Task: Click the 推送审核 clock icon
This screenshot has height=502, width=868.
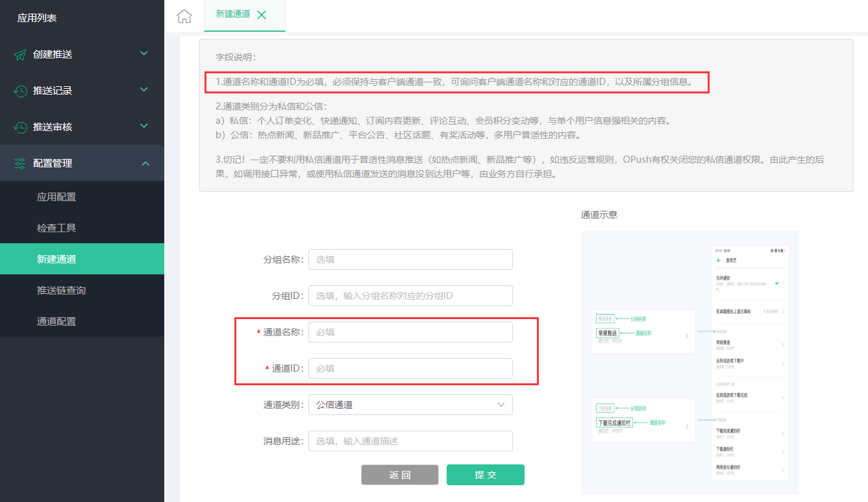Action: point(20,127)
